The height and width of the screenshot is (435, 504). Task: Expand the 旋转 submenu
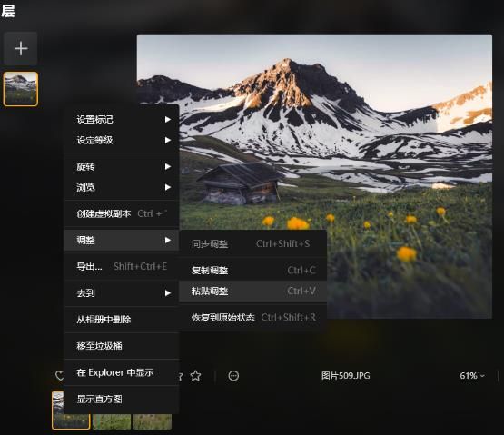122,166
